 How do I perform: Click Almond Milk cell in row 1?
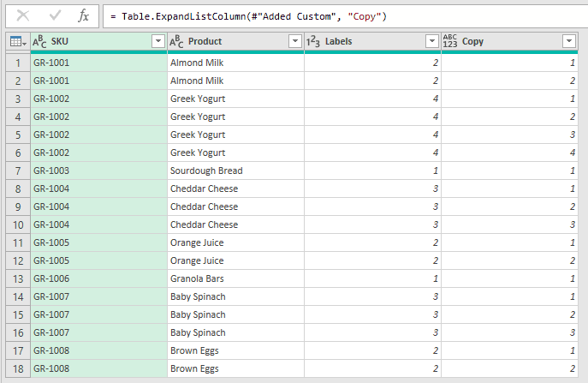coord(235,63)
